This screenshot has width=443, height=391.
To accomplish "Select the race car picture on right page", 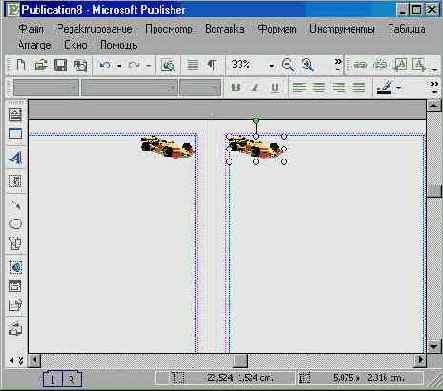I will coord(257,149).
